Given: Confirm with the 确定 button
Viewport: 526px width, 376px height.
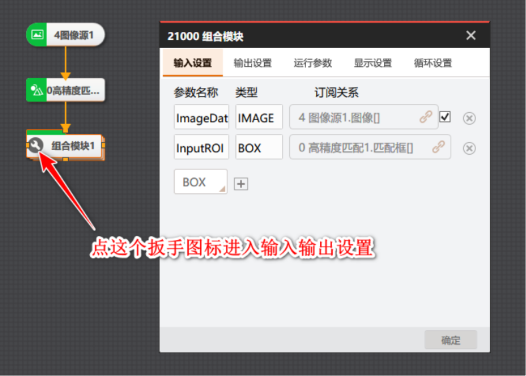Looking at the screenshot, I should [451, 340].
